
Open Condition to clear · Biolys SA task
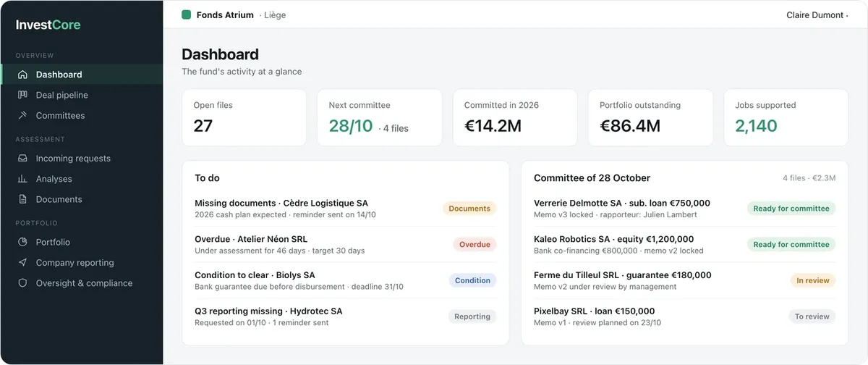click(x=346, y=280)
